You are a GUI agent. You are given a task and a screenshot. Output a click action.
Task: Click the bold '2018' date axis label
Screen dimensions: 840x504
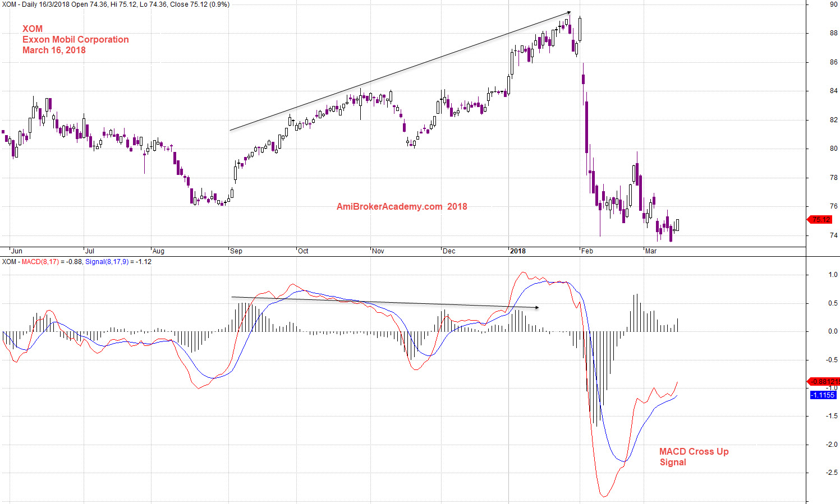pos(517,251)
